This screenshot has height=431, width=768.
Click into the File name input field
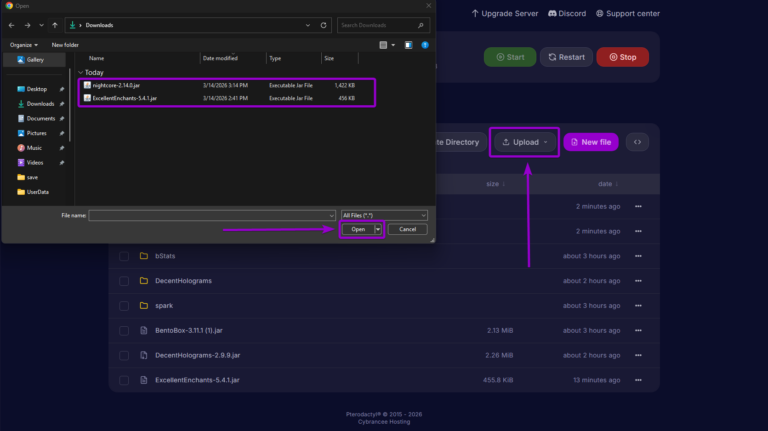212,216
